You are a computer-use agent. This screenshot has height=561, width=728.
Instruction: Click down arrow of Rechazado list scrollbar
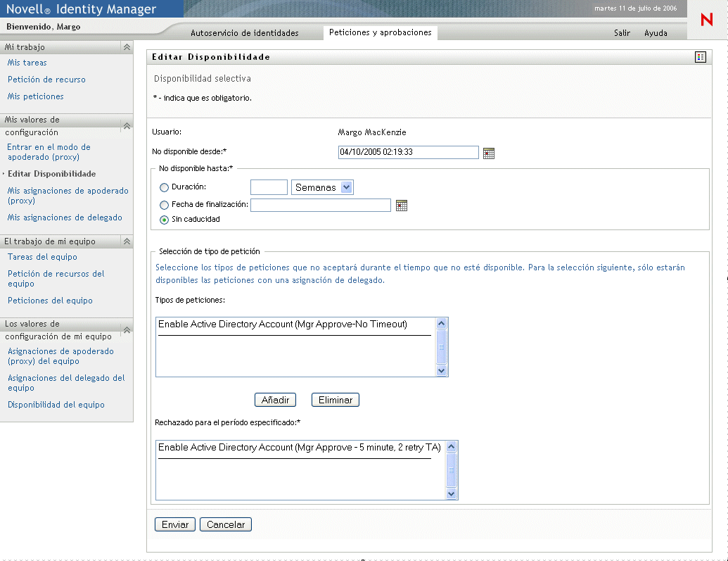pos(452,493)
